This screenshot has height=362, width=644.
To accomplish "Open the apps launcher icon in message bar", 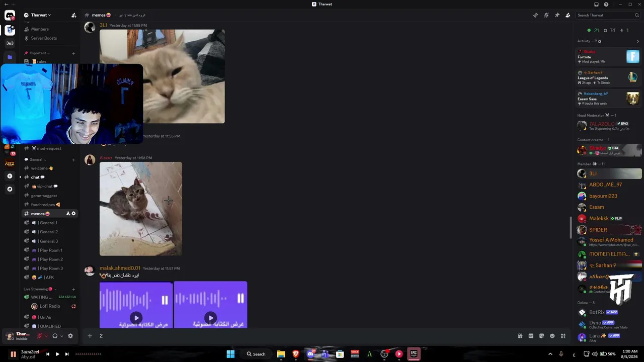I will (563, 336).
